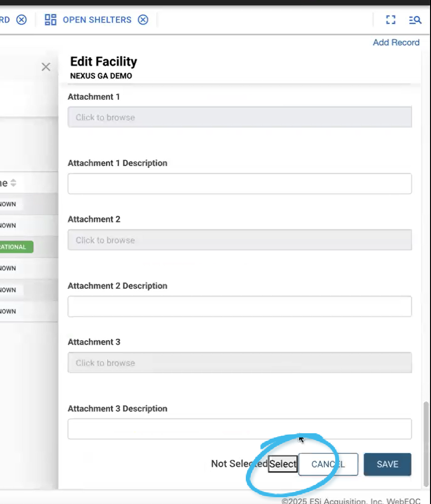Click the Open Shelters board grid icon
The height and width of the screenshot is (504, 431).
click(x=51, y=20)
